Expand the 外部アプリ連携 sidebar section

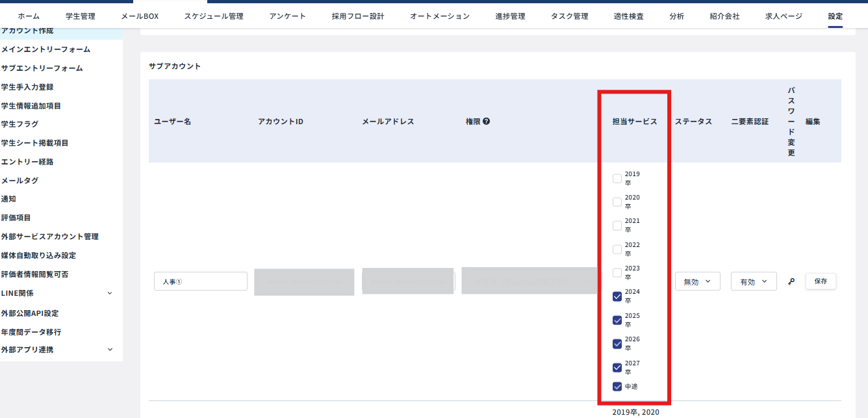point(110,350)
